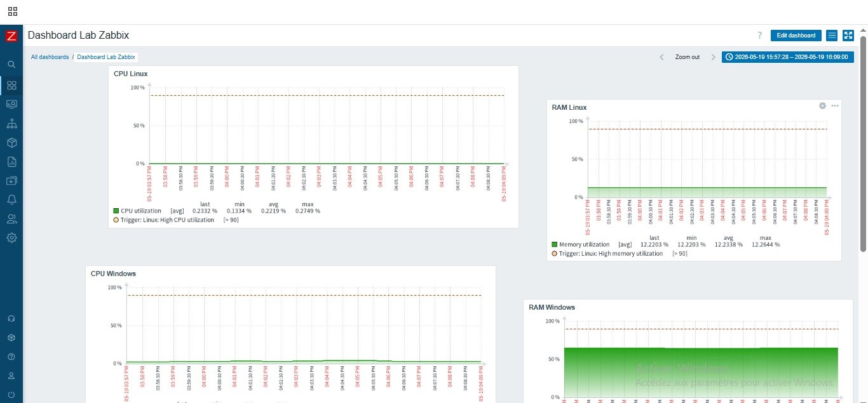Viewport: 868px width, 403px height.
Task: Open RAM Linux widget three-dots menu
Action: [835, 106]
